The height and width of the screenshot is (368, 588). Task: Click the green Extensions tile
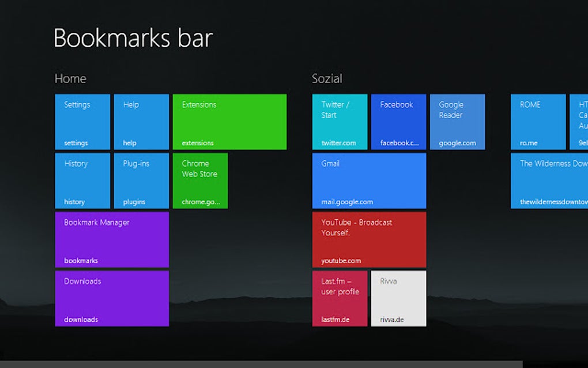pyautogui.click(x=229, y=122)
